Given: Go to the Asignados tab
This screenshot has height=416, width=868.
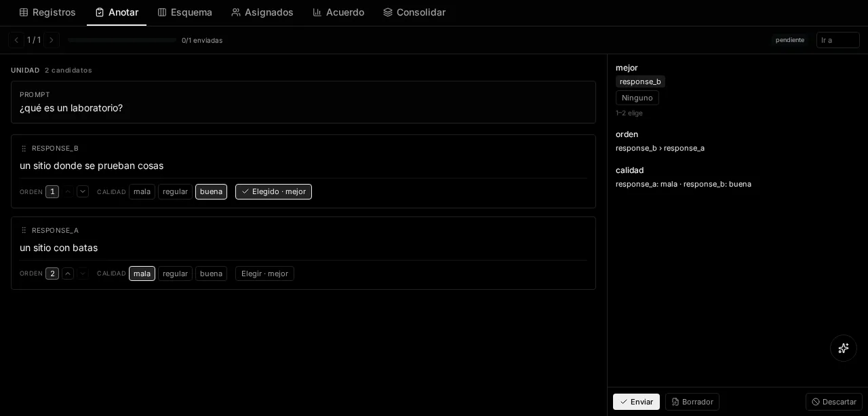Looking at the screenshot, I should click(262, 12).
